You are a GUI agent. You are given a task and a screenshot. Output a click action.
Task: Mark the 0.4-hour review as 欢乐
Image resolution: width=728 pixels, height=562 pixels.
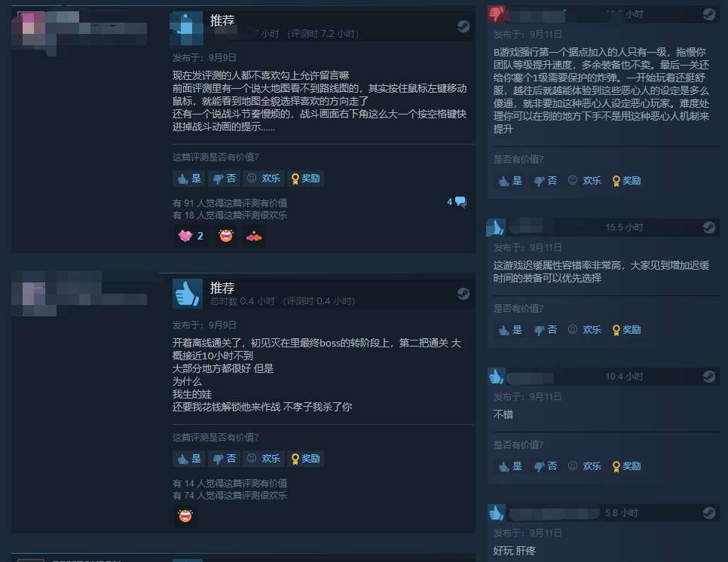(264, 459)
